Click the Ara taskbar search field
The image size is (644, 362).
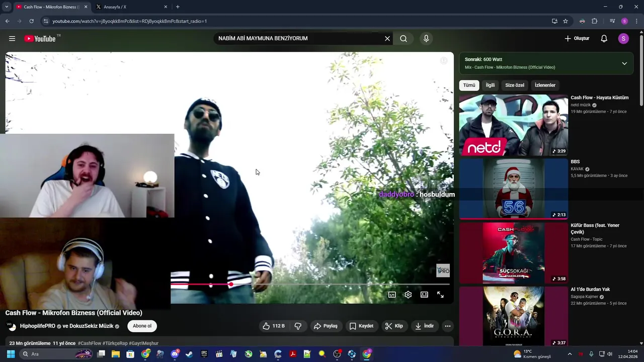(56, 354)
